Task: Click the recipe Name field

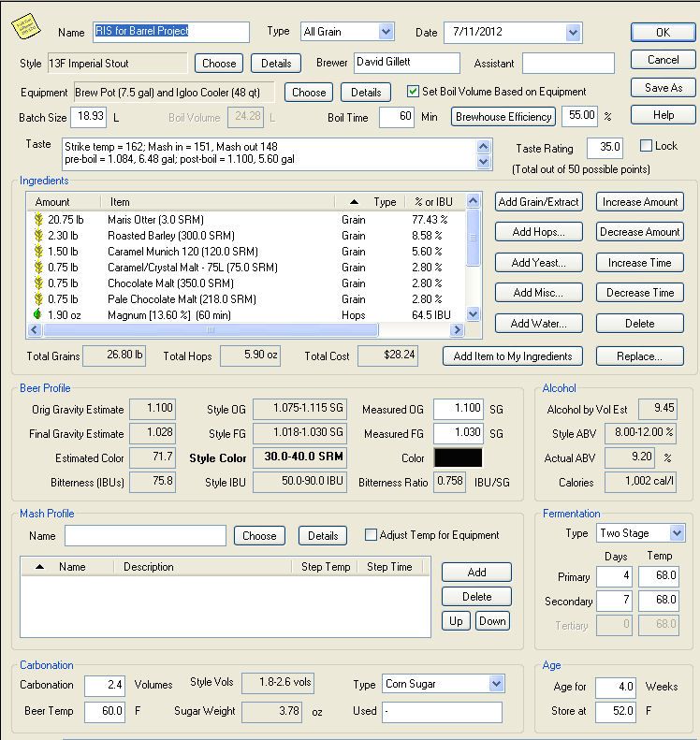Action: coord(171,32)
